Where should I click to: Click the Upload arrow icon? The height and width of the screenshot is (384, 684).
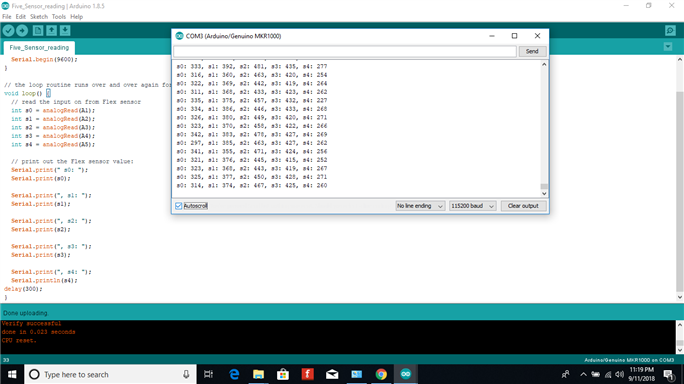22,31
